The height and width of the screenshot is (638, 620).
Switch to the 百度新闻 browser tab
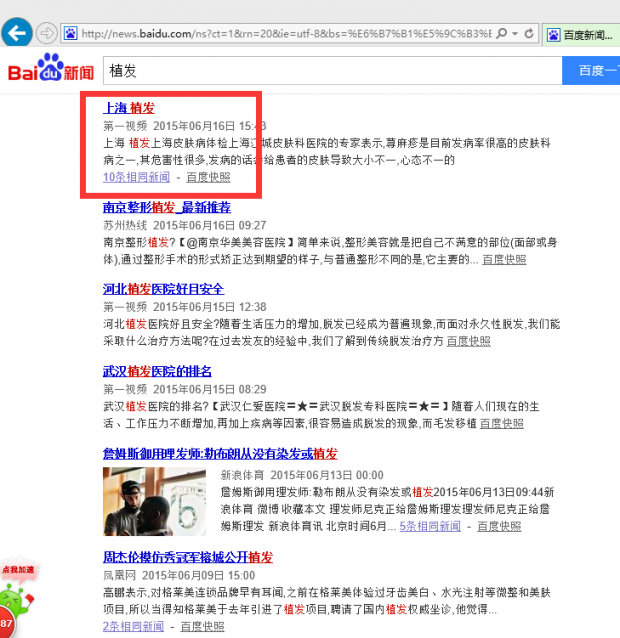click(581, 35)
